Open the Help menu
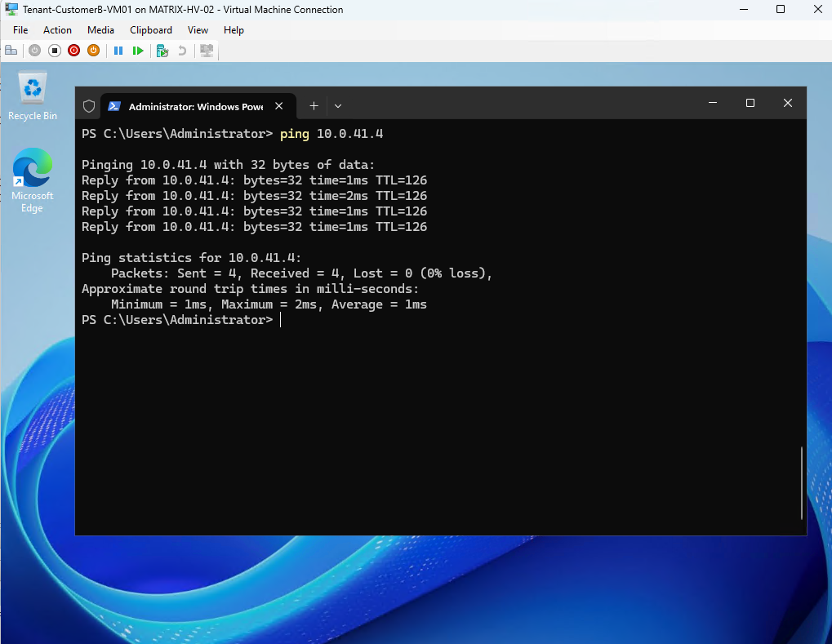This screenshot has width=832, height=644. tap(234, 30)
